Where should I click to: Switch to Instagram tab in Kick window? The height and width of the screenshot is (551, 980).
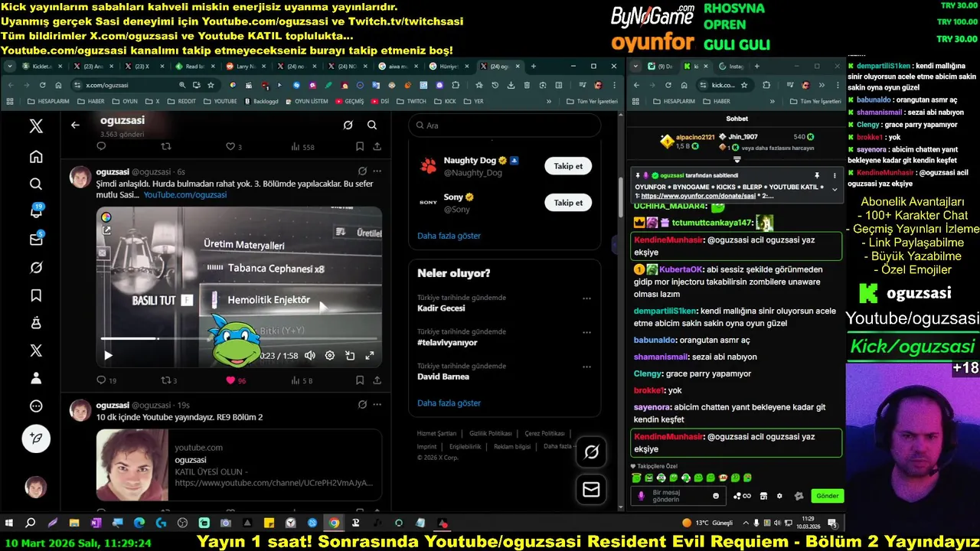click(x=731, y=67)
